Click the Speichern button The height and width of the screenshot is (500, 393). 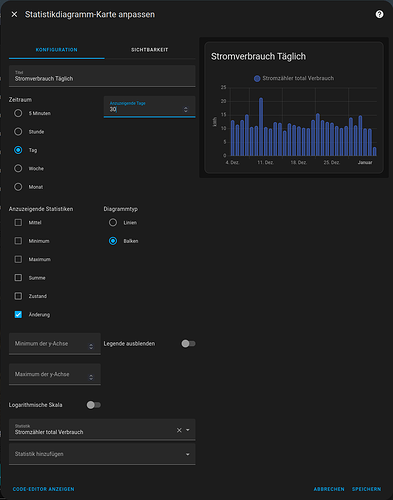366,489
